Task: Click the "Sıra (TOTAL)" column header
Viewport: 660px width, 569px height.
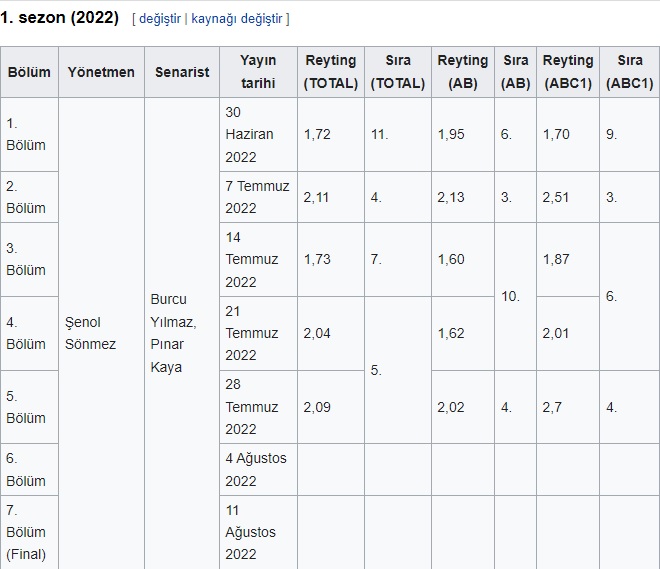Action: point(398,72)
